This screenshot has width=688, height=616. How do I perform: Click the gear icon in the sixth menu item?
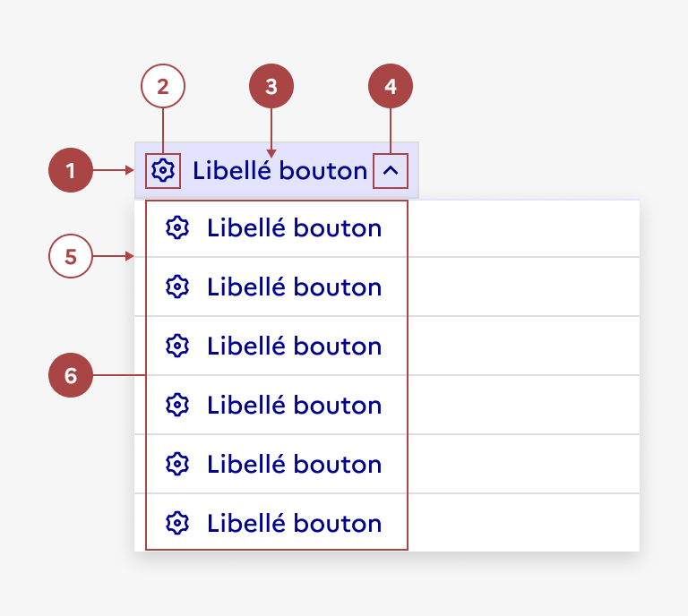coord(177,524)
